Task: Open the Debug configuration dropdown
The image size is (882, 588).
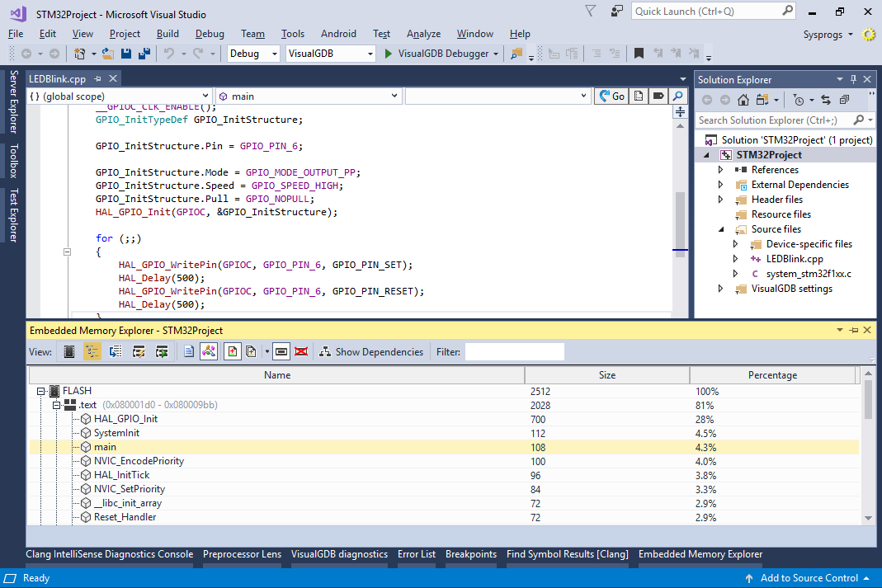Action: point(253,54)
